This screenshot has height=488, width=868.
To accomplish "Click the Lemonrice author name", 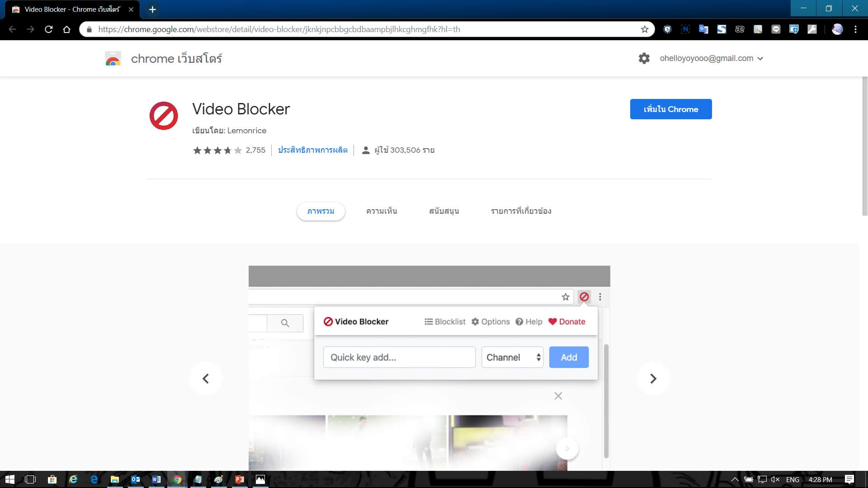I will coord(247,131).
